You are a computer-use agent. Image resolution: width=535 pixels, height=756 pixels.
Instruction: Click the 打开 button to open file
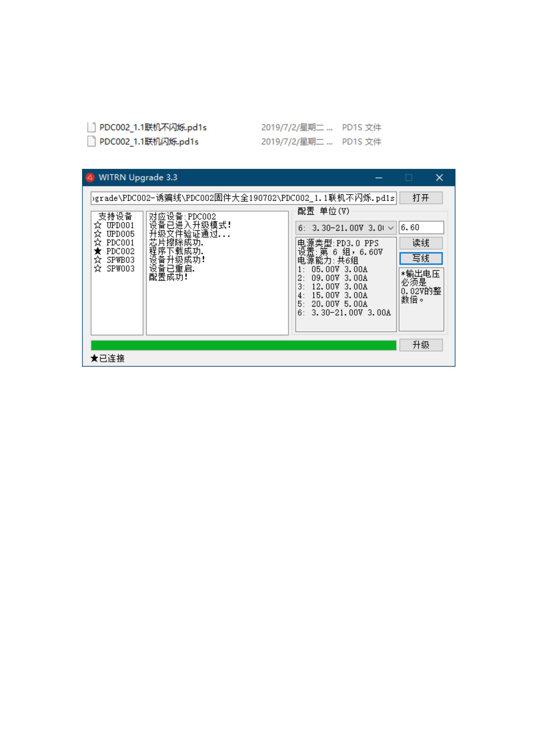[421, 198]
